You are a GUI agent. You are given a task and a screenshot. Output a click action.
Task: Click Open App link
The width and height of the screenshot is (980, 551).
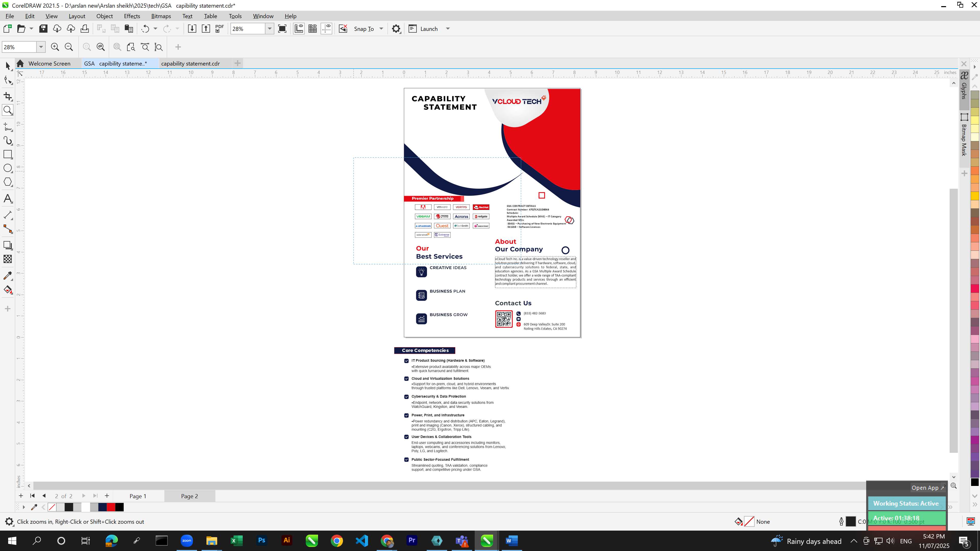pos(927,487)
